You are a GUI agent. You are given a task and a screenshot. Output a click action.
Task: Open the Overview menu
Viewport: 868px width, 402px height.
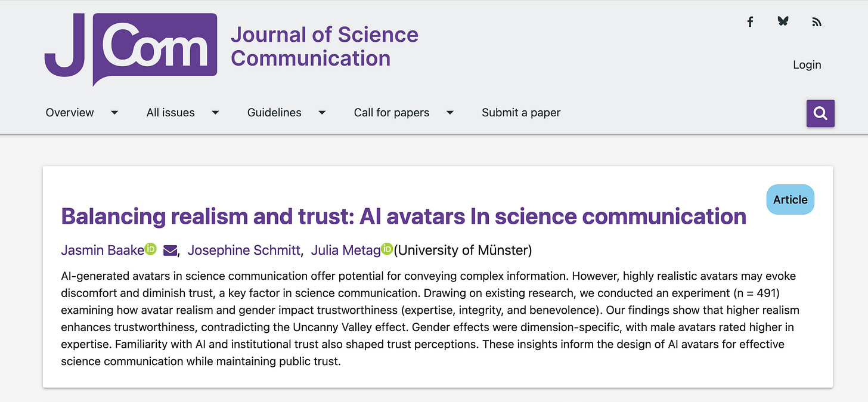pos(70,112)
